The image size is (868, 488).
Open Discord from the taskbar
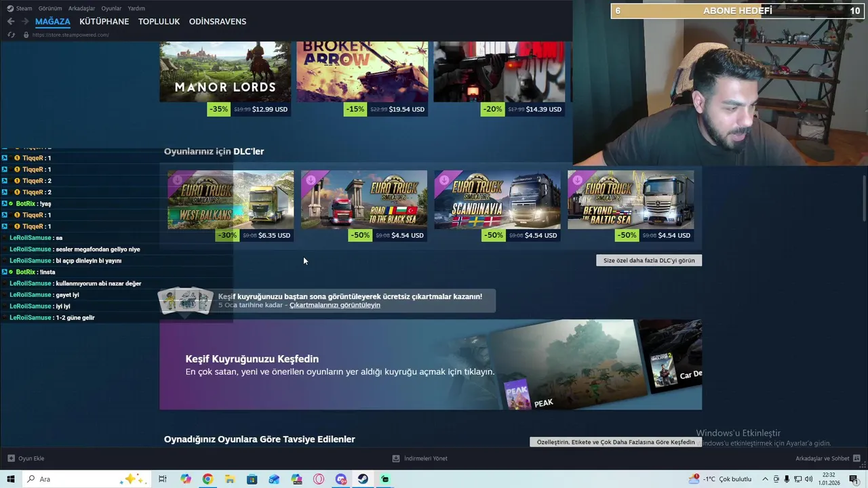[341, 479]
